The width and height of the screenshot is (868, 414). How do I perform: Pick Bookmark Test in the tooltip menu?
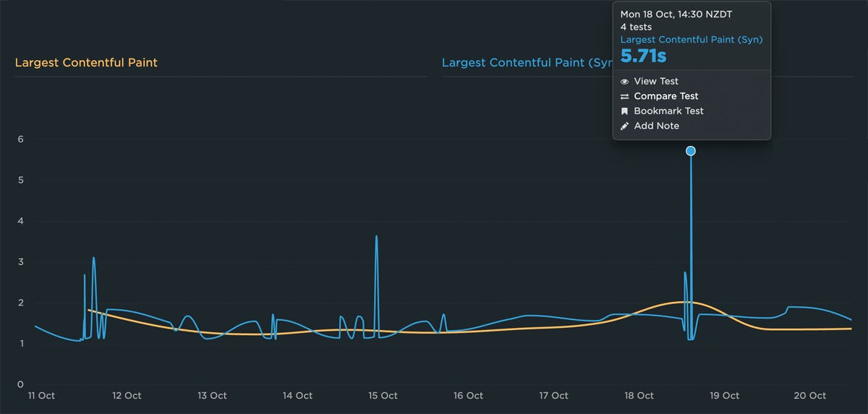pyautogui.click(x=668, y=111)
